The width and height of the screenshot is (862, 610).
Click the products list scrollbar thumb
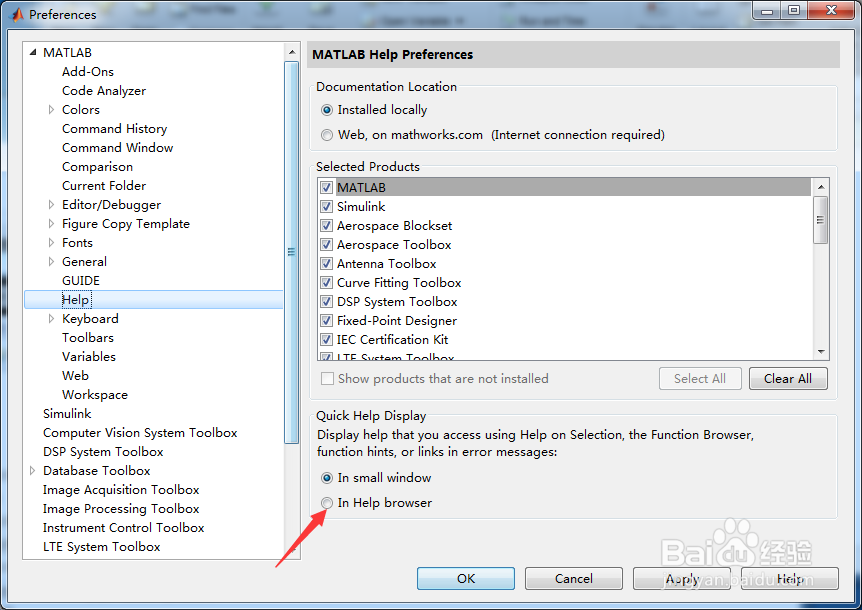point(821,220)
